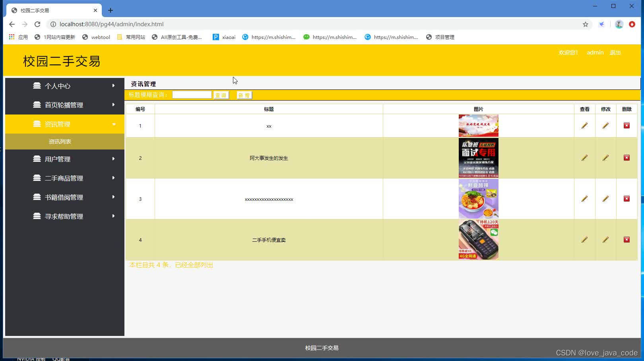Screen dimensions: 644x361
Task: View the row 3 news entry
Action: tap(584, 199)
